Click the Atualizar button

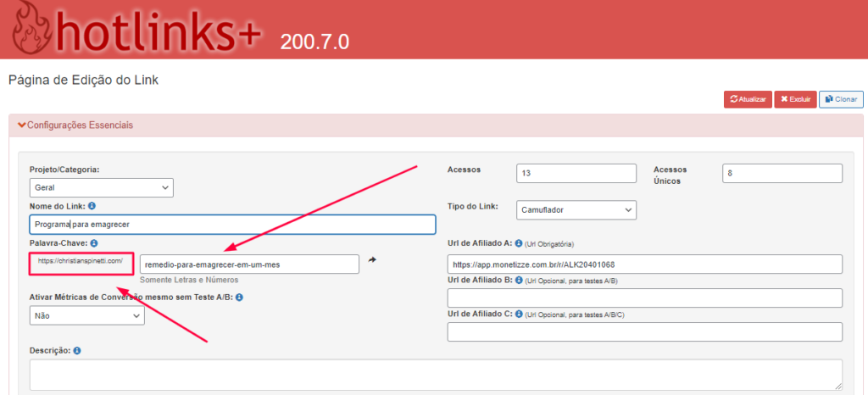(748, 99)
